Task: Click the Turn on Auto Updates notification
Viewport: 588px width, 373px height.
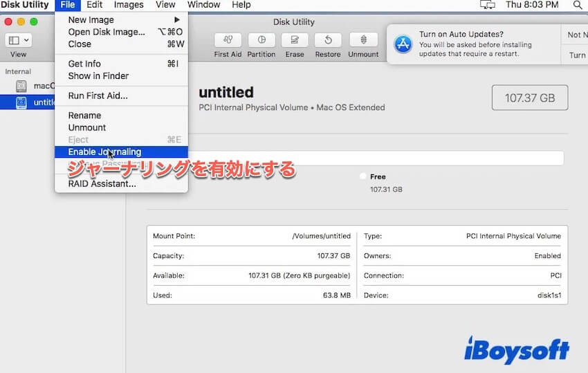Action: (474, 44)
